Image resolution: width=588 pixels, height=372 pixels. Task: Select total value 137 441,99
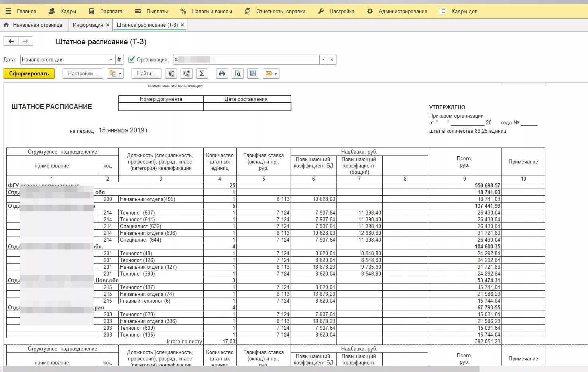click(487, 206)
